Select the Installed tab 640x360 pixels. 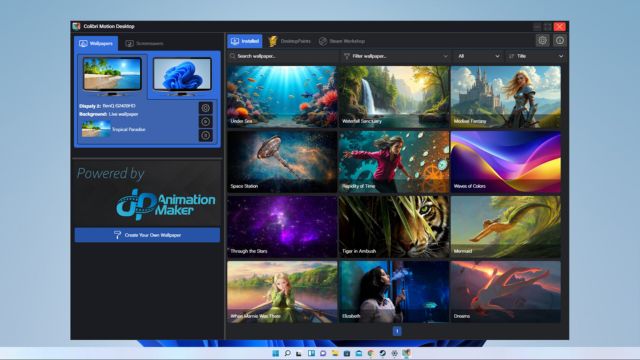[x=245, y=41]
